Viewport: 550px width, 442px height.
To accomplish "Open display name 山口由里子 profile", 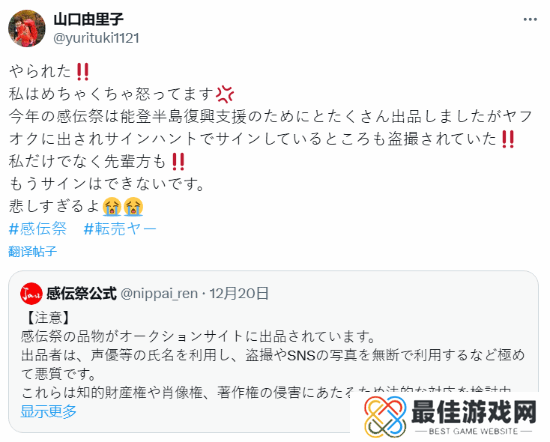I will point(88,19).
